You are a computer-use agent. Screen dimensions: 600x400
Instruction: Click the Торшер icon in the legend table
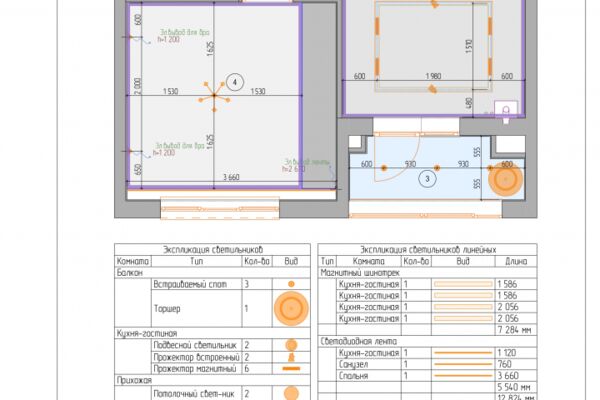(x=291, y=308)
